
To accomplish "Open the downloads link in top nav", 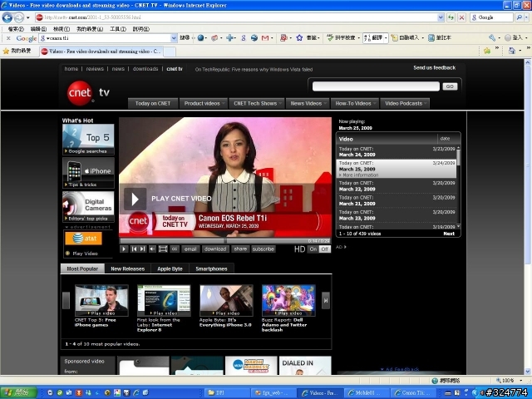I will 145,69.
